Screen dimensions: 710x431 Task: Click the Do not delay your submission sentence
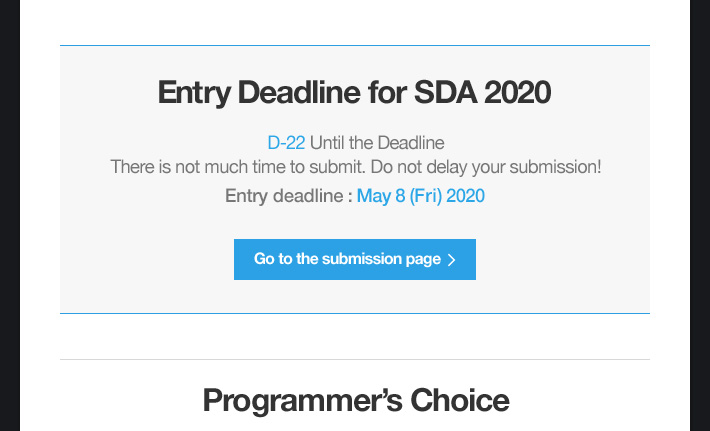click(x=486, y=167)
